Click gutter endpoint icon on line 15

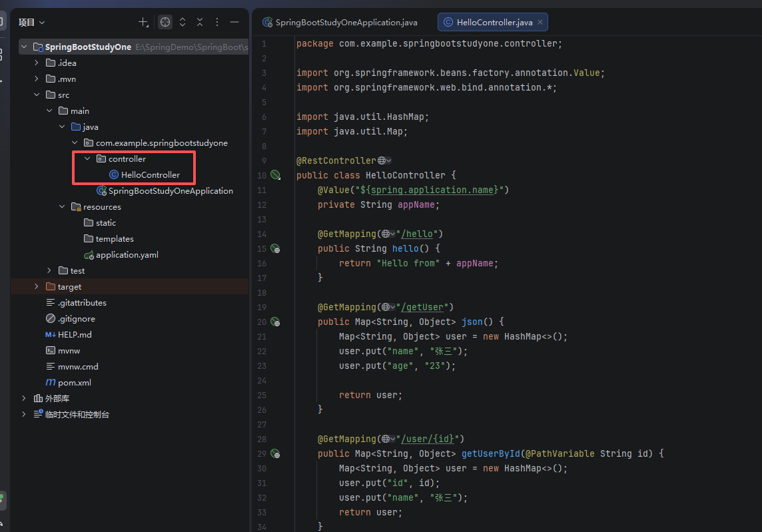click(x=276, y=249)
